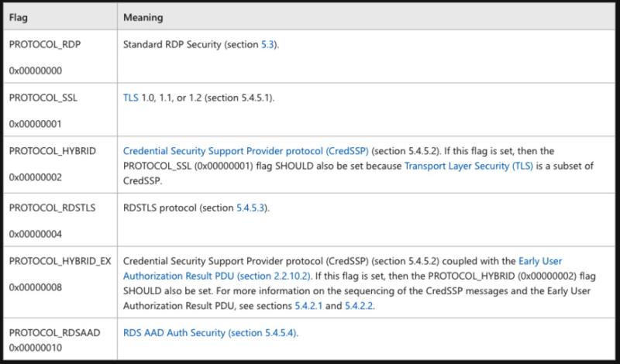Click the 0x00000010 flag value

pos(36,348)
